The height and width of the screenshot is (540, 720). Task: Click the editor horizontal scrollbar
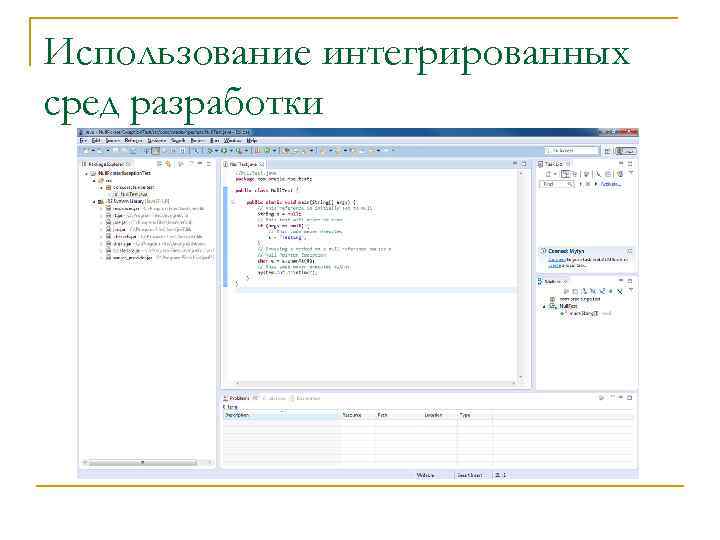[375, 382]
